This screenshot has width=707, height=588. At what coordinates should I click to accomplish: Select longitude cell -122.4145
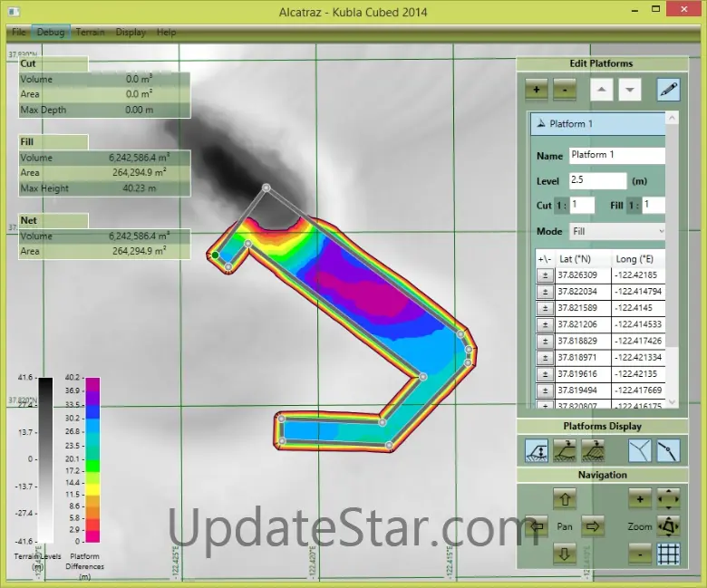point(638,308)
